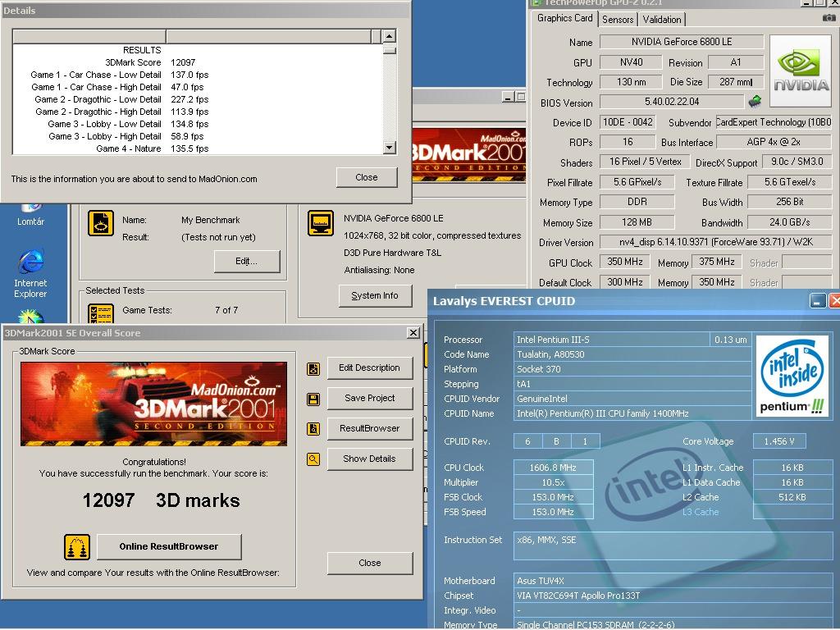This screenshot has height=630, width=840.
Task: Select Game 4 - Nature result row
Action: click(x=199, y=149)
